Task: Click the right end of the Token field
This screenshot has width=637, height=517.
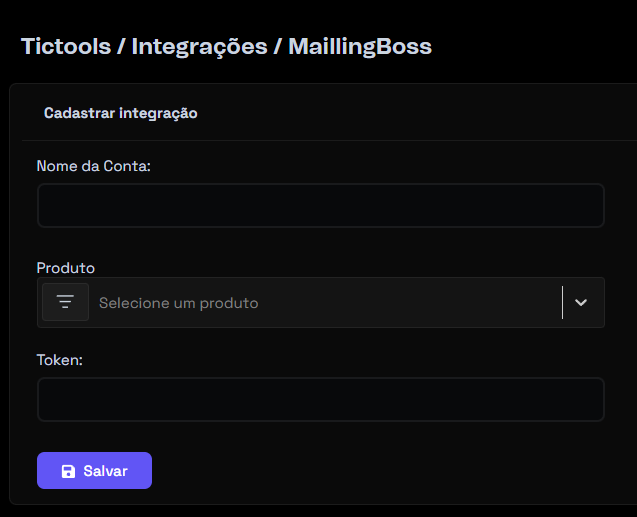Action: point(590,399)
